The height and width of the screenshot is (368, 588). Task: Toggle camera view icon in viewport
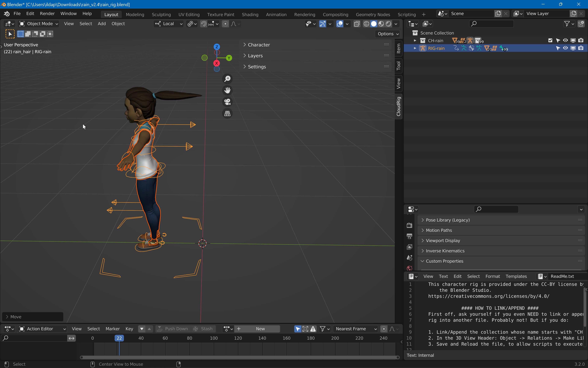[227, 102]
